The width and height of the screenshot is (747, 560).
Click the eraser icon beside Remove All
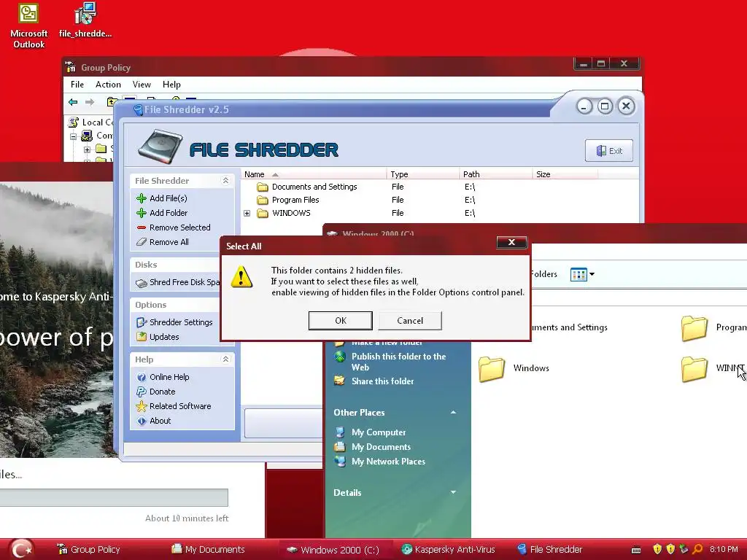(x=142, y=242)
